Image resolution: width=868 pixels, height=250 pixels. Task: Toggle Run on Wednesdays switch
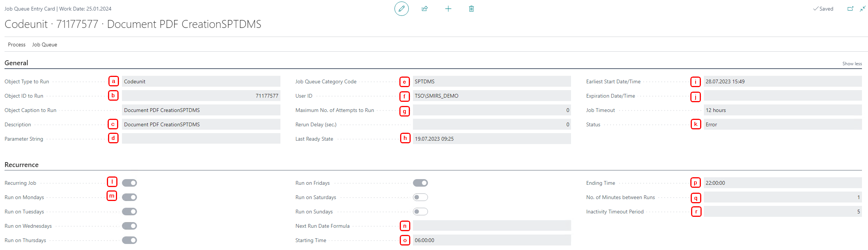point(129,226)
